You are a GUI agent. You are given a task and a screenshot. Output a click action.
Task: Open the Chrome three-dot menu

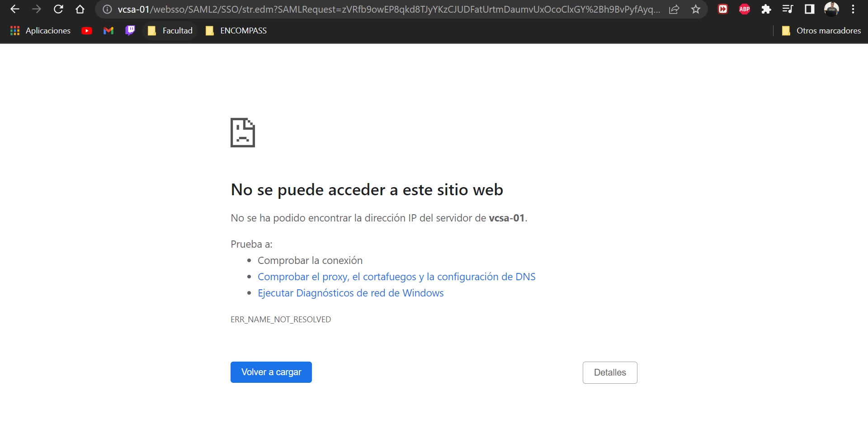click(x=853, y=9)
